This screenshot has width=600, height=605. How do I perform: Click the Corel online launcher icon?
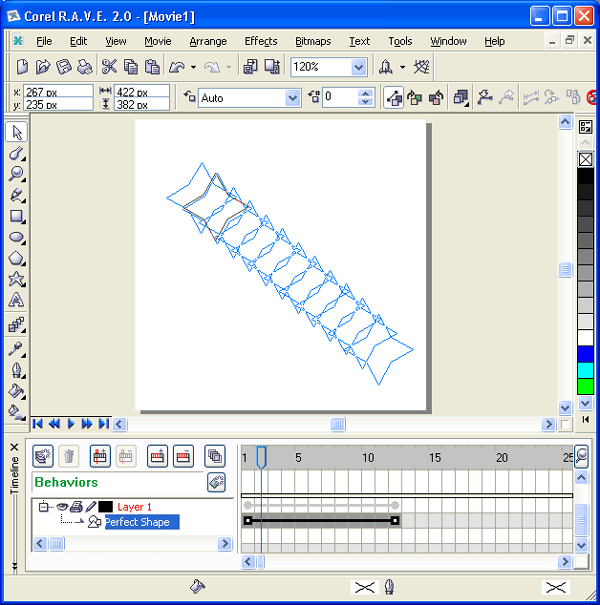click(x=386, y=67)
